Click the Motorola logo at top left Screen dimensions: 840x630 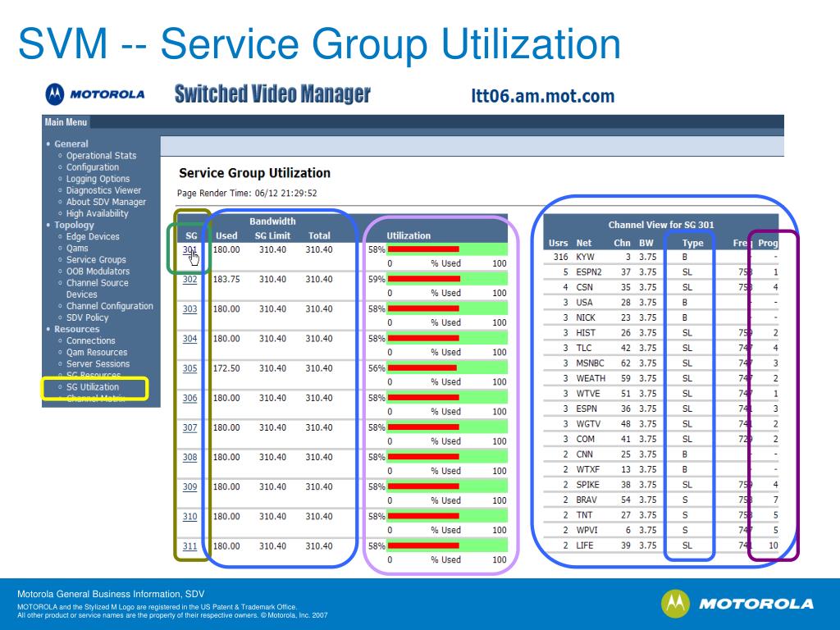point(95,94)
